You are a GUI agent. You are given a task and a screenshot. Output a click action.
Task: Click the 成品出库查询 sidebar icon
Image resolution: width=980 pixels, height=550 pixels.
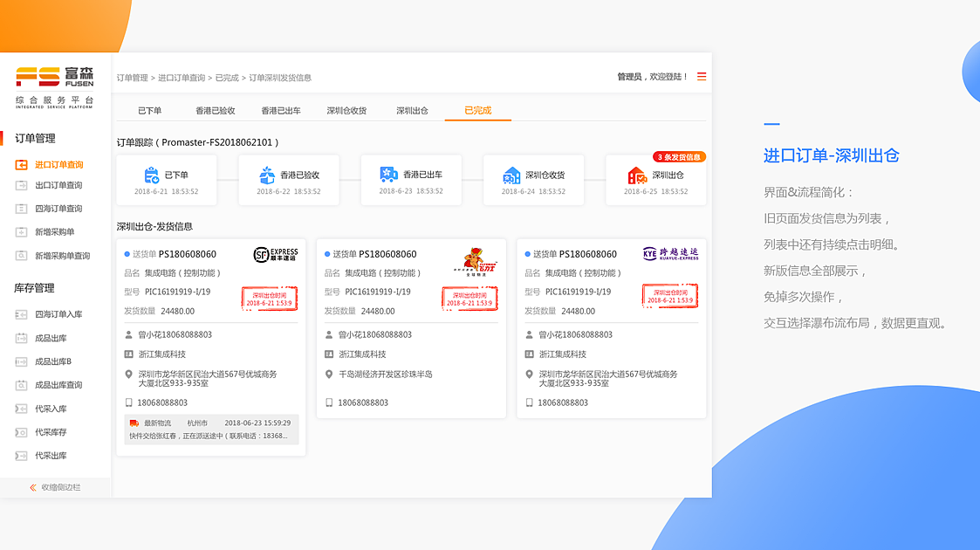(x=21, y=385)
